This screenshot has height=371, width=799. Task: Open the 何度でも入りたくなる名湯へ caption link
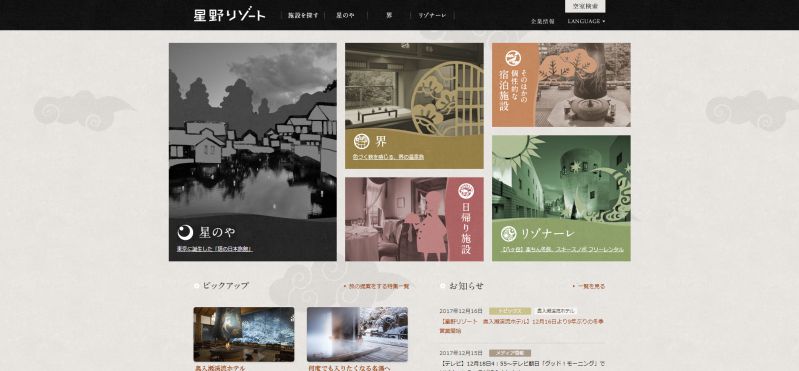point(349,367)
